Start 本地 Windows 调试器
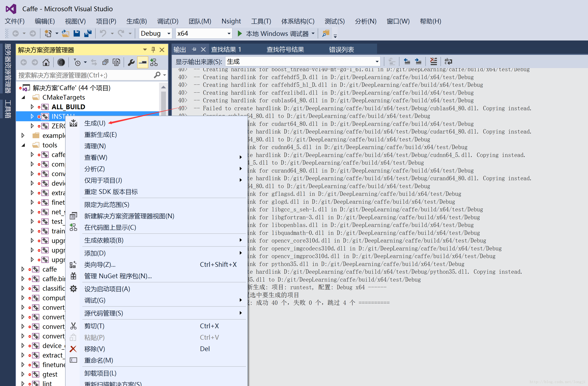588x386 pixels. [273, 33]
